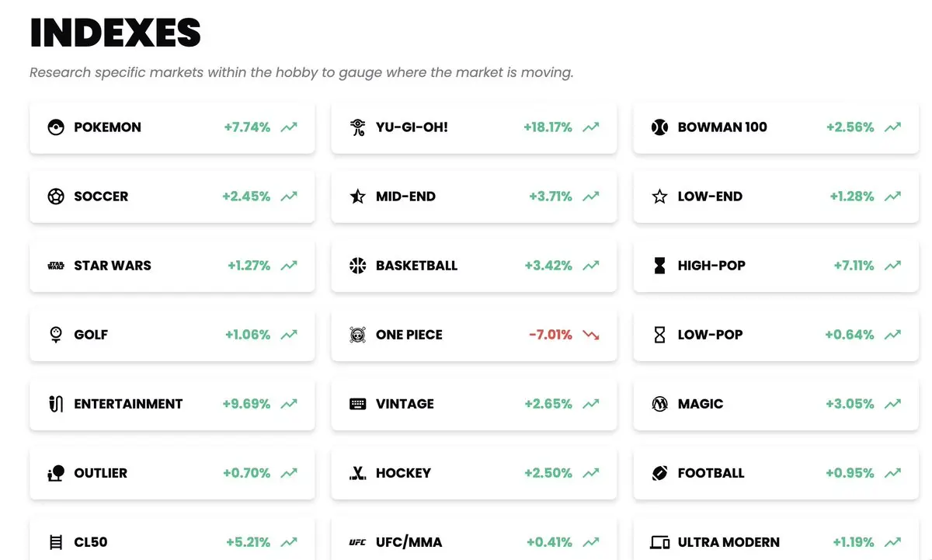
Task: Open the Entertainment index card
Action: [172, 404]
